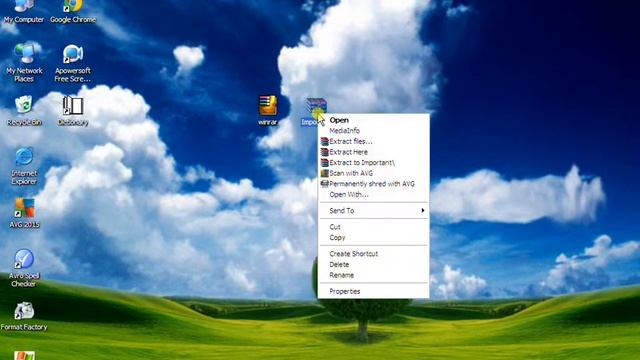The width and height of the screenshot is (640, 360).
Task: Choose Open from the context menu
Action: [x=373, y=120]
